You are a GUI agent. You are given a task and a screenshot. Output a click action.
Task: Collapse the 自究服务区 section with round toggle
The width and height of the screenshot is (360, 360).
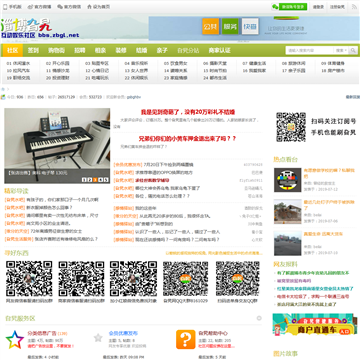[x=259, y=318]
